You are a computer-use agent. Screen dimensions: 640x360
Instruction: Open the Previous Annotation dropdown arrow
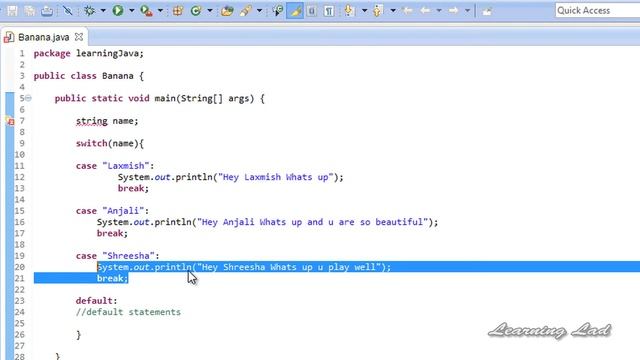click(x=393, y=11)
